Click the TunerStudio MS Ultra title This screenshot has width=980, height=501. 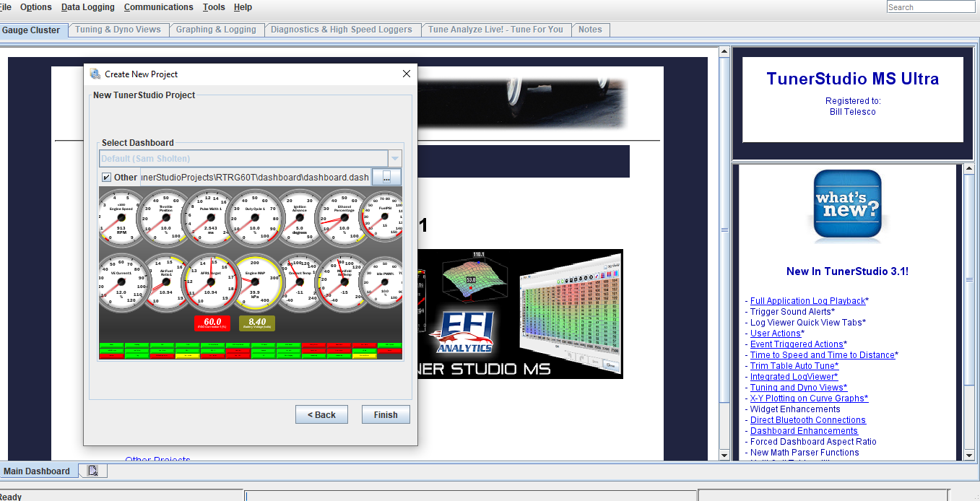853,79
